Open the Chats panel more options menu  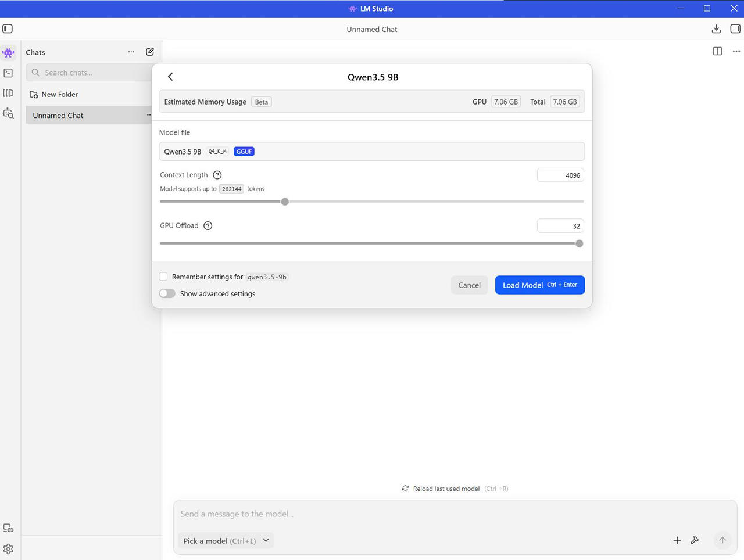point(131,52)
